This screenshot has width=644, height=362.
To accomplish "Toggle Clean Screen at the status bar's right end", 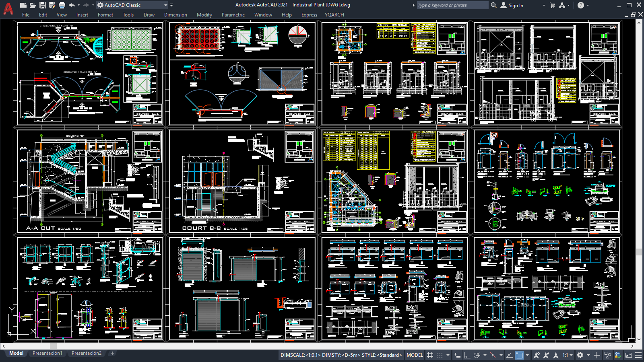I will pos(628,355).
